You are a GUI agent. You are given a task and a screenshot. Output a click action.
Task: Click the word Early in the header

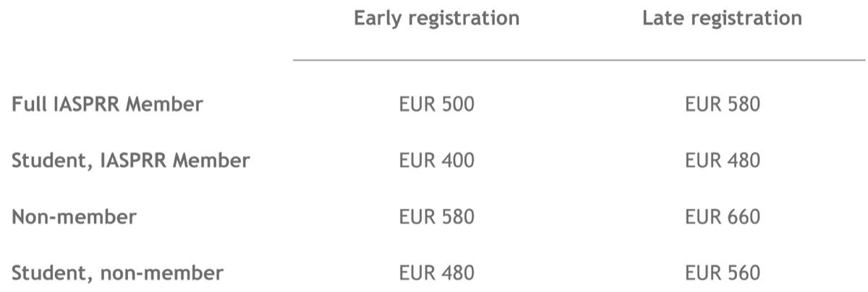click(378, 20)
